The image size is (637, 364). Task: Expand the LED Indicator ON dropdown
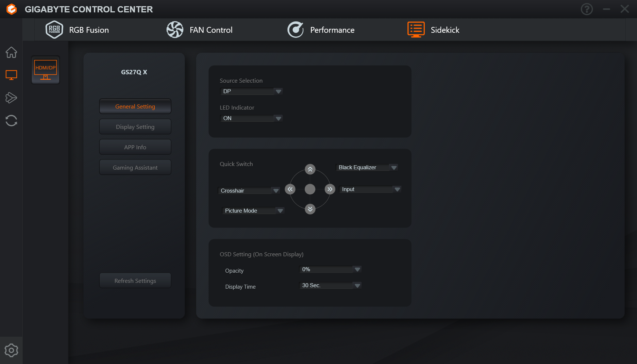point(252,118)
